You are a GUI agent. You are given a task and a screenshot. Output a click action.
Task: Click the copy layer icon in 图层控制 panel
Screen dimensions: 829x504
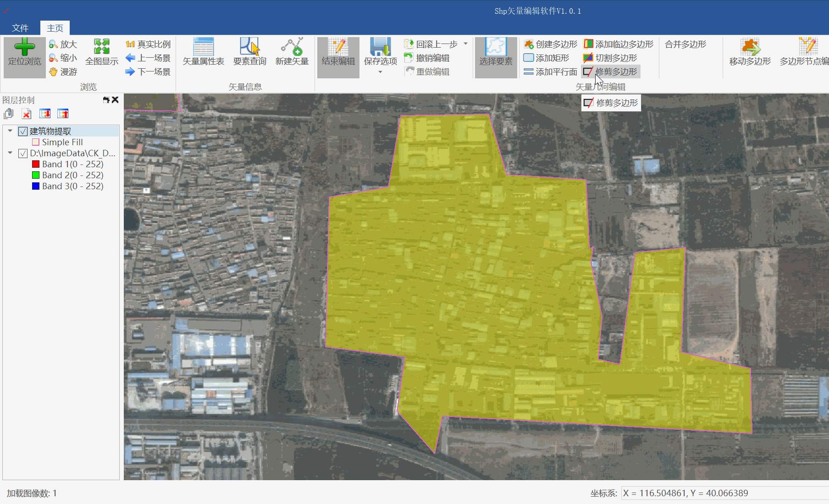9,114
